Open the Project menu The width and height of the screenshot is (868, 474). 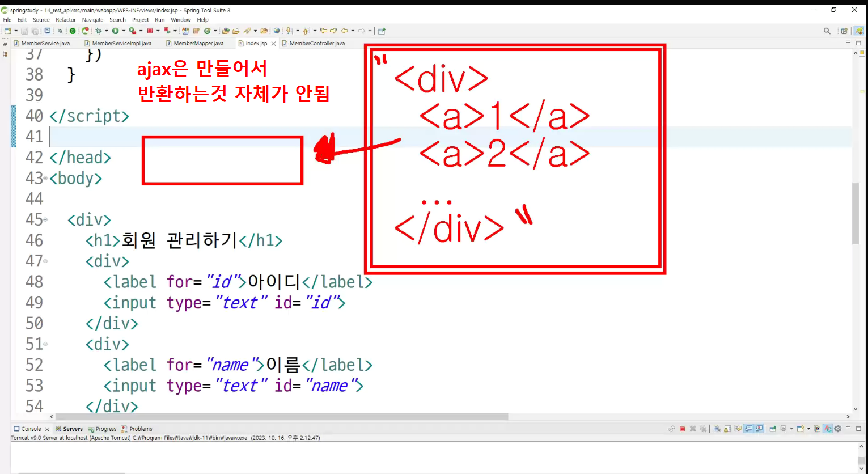point(141,20)
